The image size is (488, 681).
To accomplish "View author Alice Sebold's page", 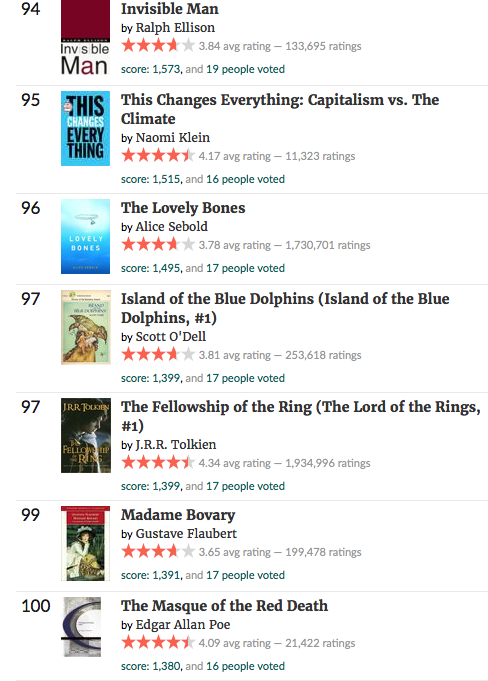I will pos(171,227).
